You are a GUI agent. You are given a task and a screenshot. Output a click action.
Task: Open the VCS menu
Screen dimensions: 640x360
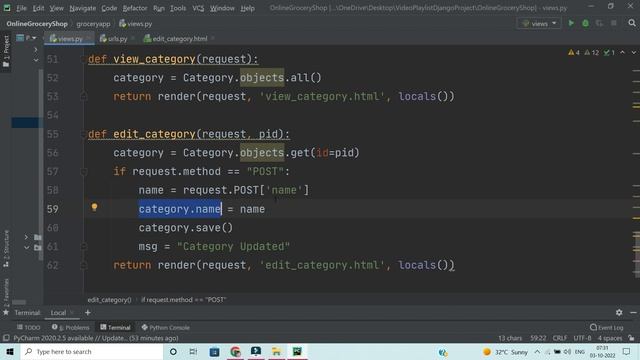click(198, 8)
